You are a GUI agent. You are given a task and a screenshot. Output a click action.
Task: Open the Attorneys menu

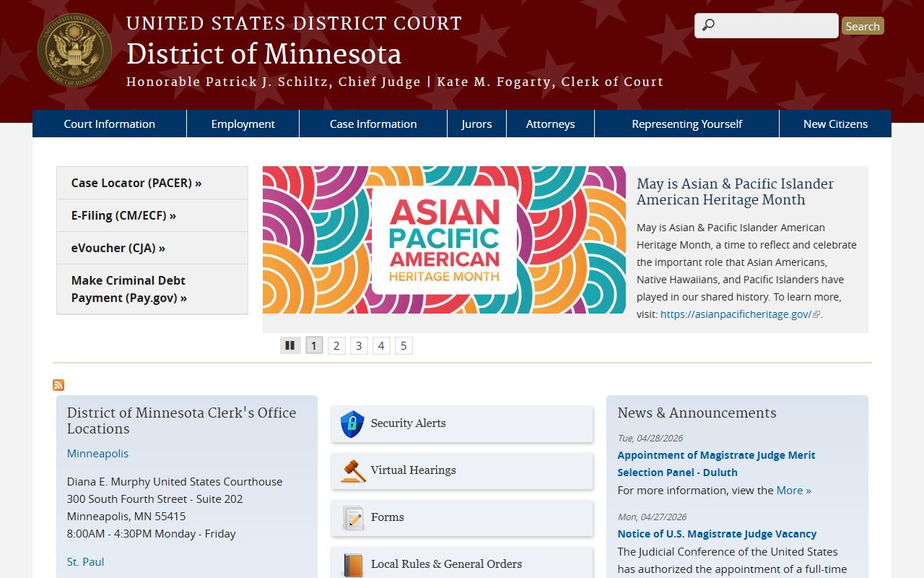point(551,124)
